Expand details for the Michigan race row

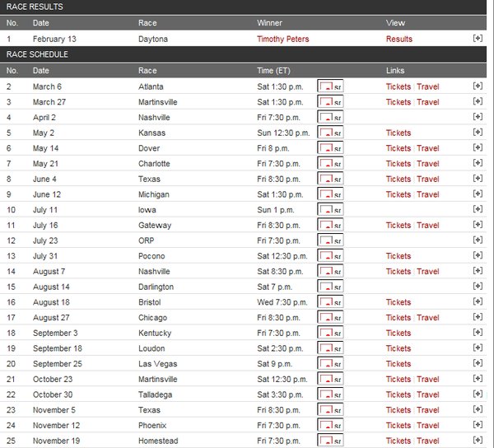point(478,194)
